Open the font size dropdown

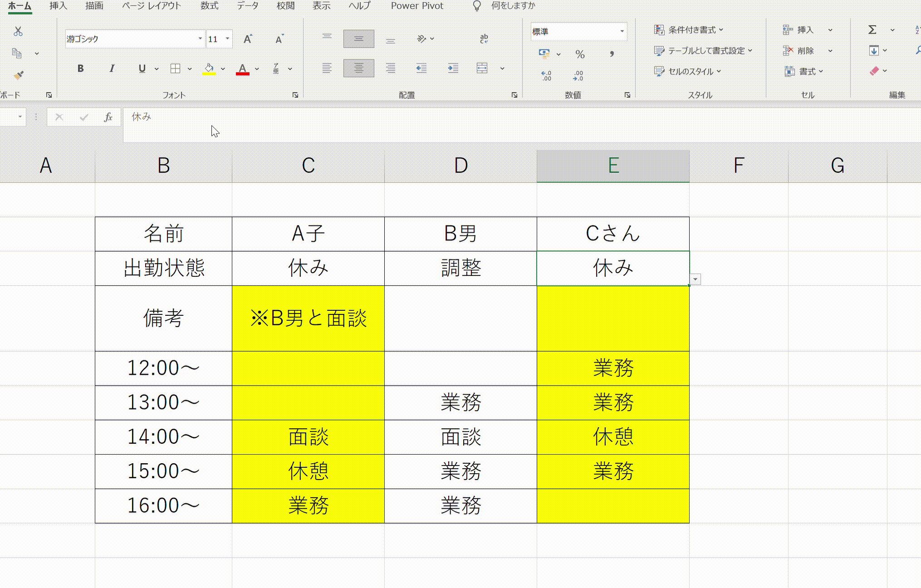pos(228,39)
